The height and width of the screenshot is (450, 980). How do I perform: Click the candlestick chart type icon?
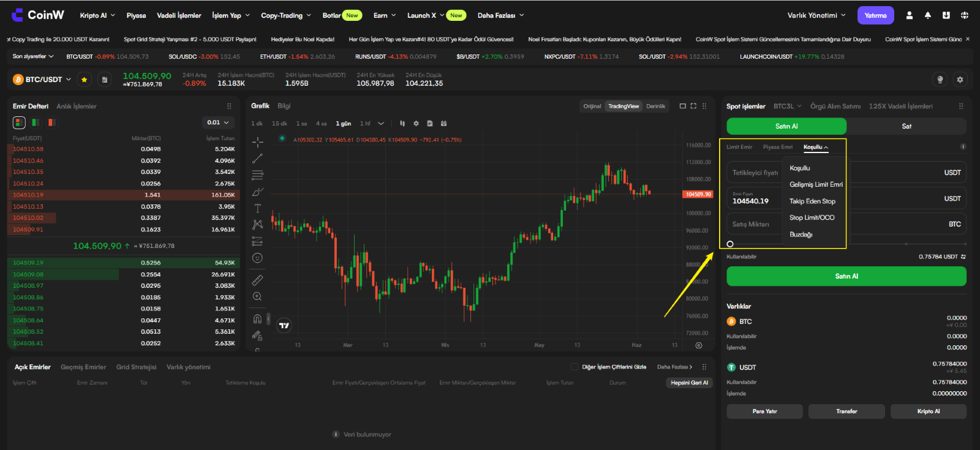[402, 124]
